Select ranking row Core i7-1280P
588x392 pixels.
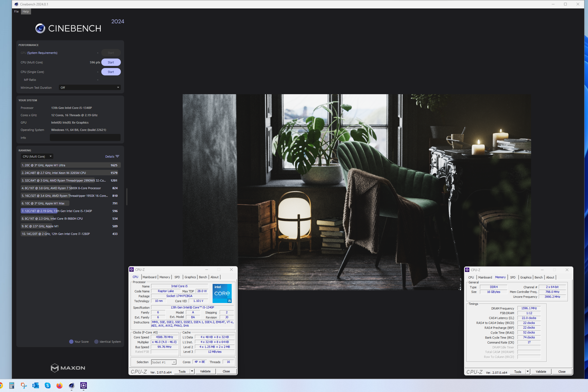[x=71, y=234]
